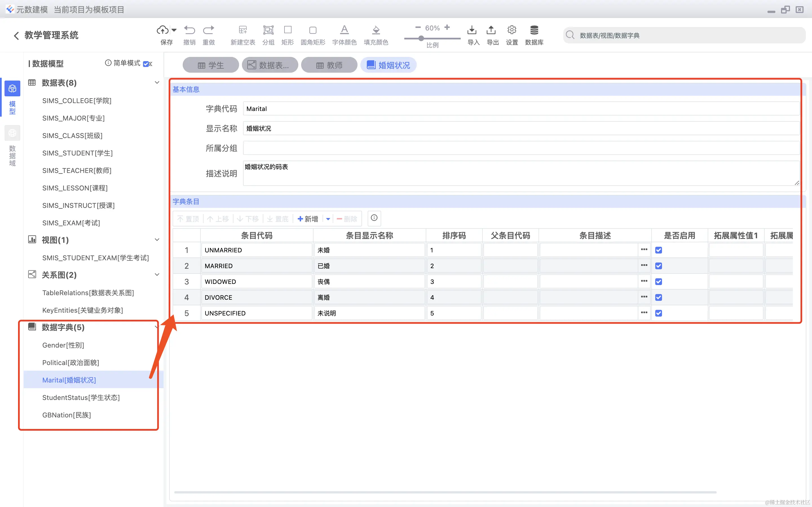Click the zoom scale slider handle

(x=421, y=39)
